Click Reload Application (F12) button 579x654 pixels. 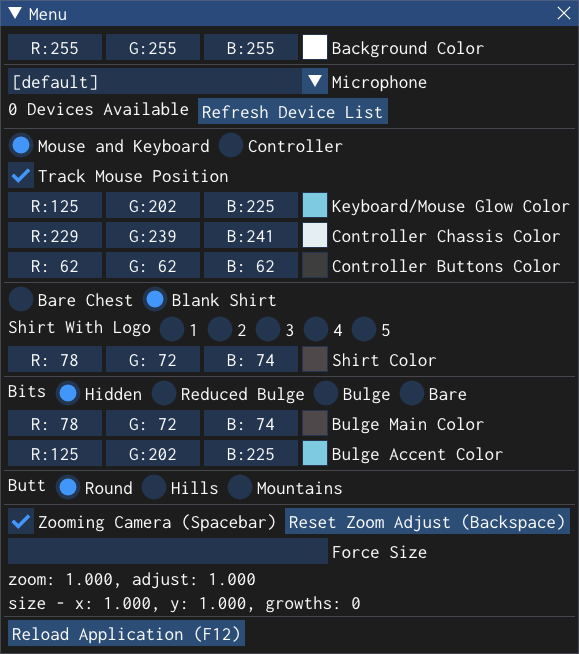tap(126, 634)
